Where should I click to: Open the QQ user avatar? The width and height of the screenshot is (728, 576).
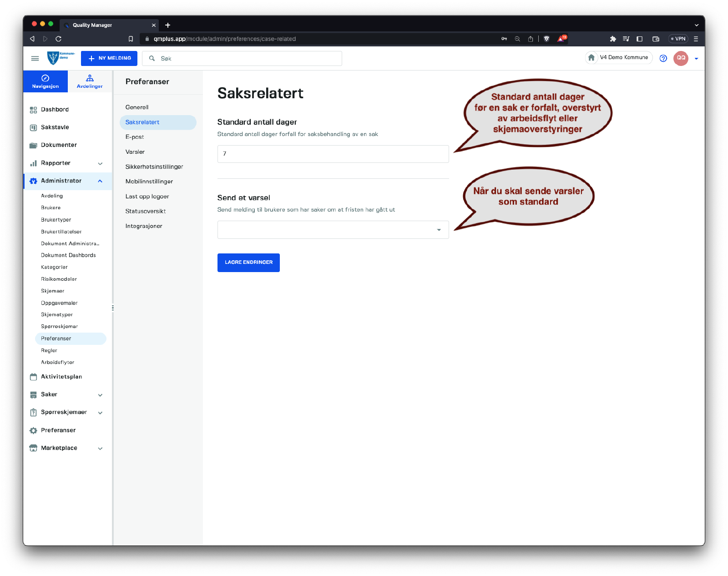tap(681, 58)
